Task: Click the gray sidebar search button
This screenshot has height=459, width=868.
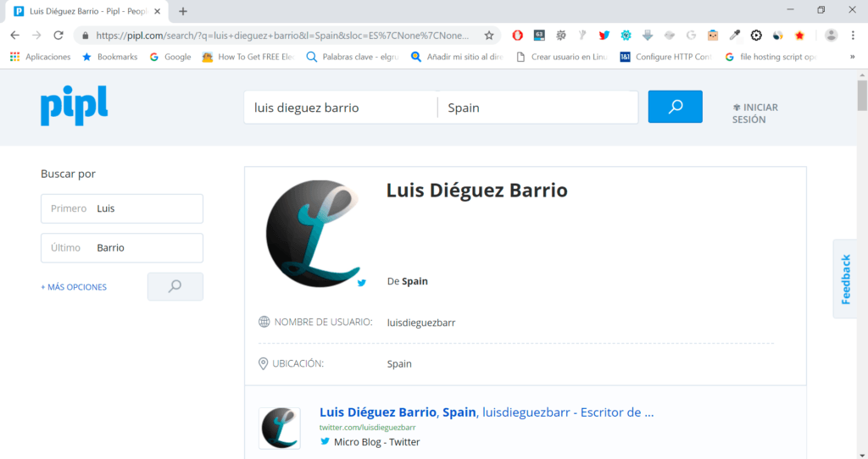Action: coord(175,286)
